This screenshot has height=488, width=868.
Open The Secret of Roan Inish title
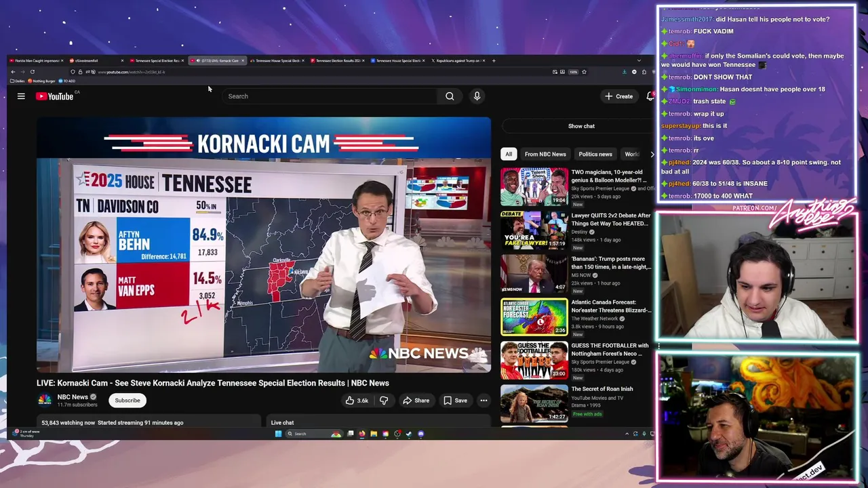(x=602, y=389)
